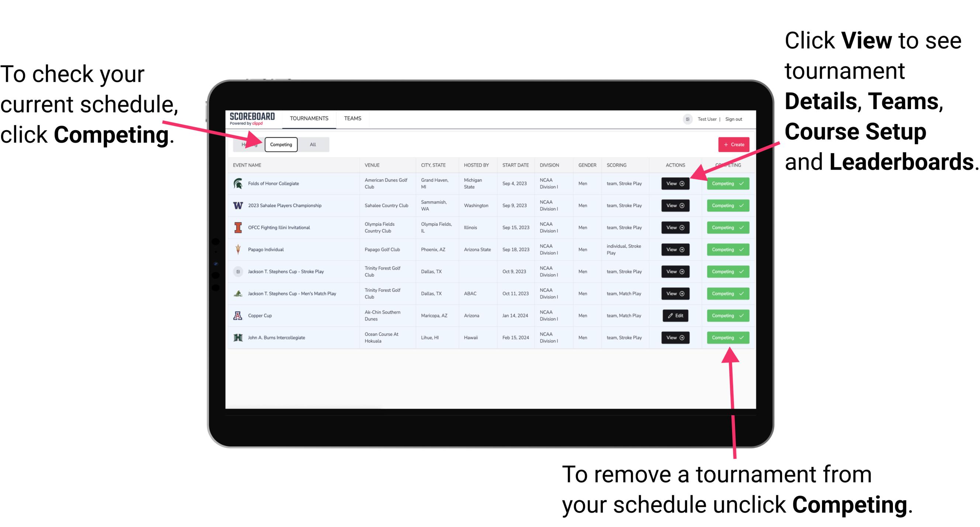Select the Competing filter tab
This screenshot has width=980, height=527.
[x=280, y=144]
